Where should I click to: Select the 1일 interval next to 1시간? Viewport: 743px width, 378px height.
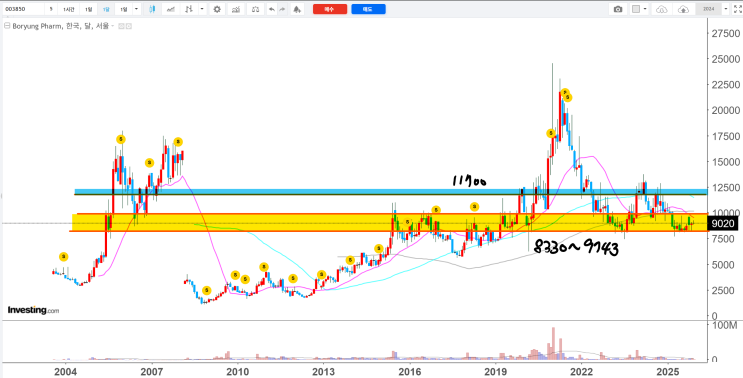(x=89, y=9)
